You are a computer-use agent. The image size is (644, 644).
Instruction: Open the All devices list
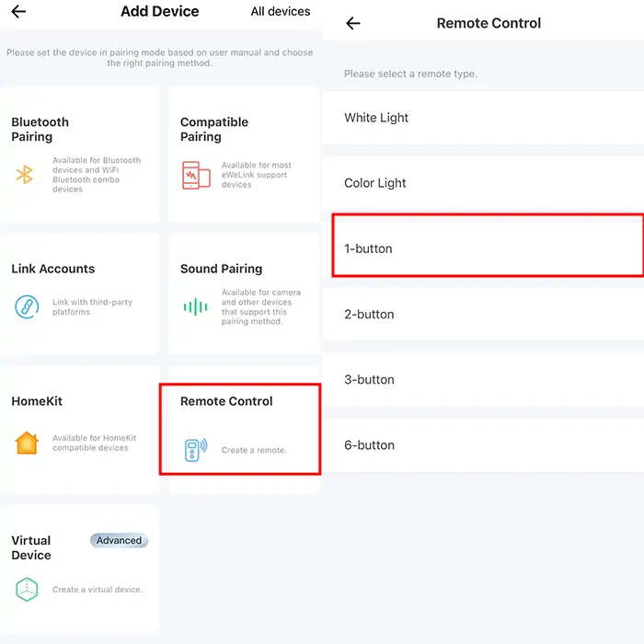[x=280, y=12]
